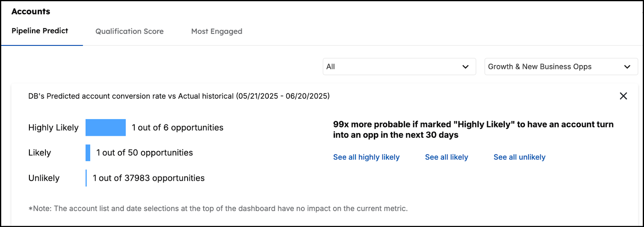Click the Accounts heading
Image resolution: width=644 pixels, height=227 pixels.
pyautogui.click(x=31, y=12)
